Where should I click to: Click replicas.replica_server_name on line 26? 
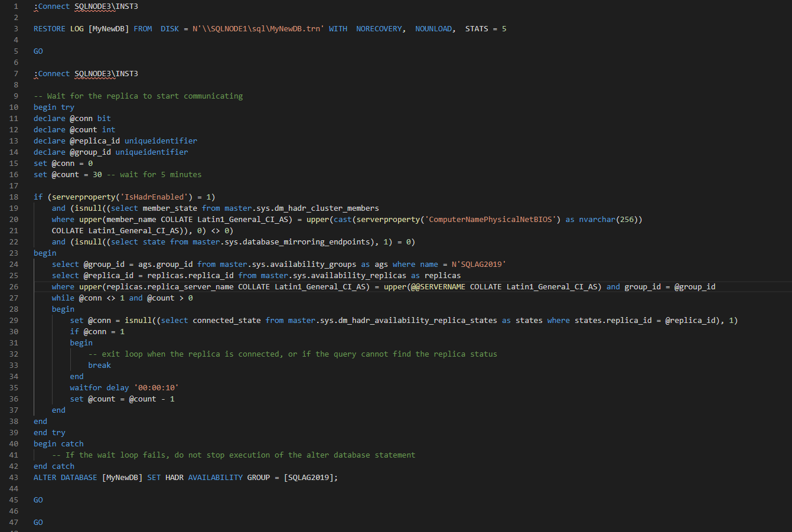coord(170,286)
